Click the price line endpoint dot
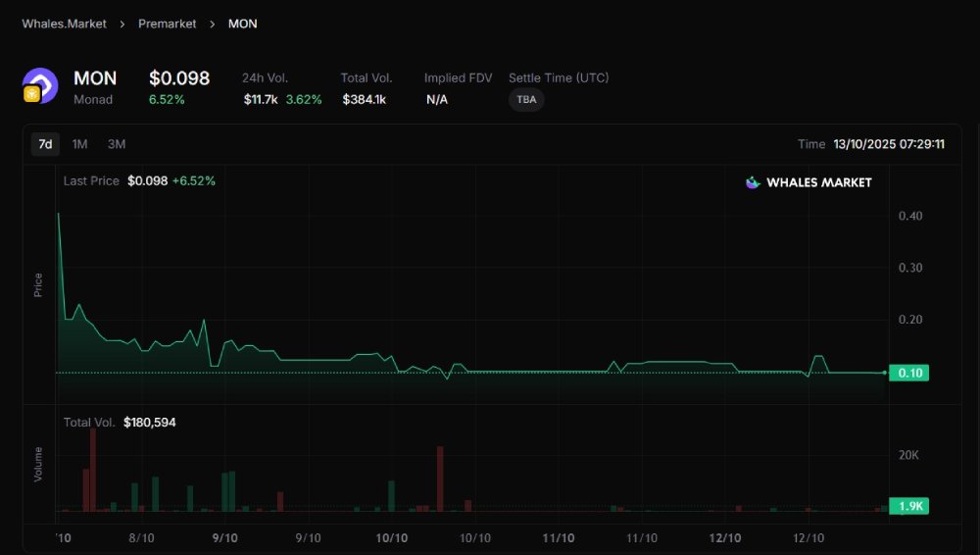The height and width of the screenshot is (555, 980). [x=886, y=373]
